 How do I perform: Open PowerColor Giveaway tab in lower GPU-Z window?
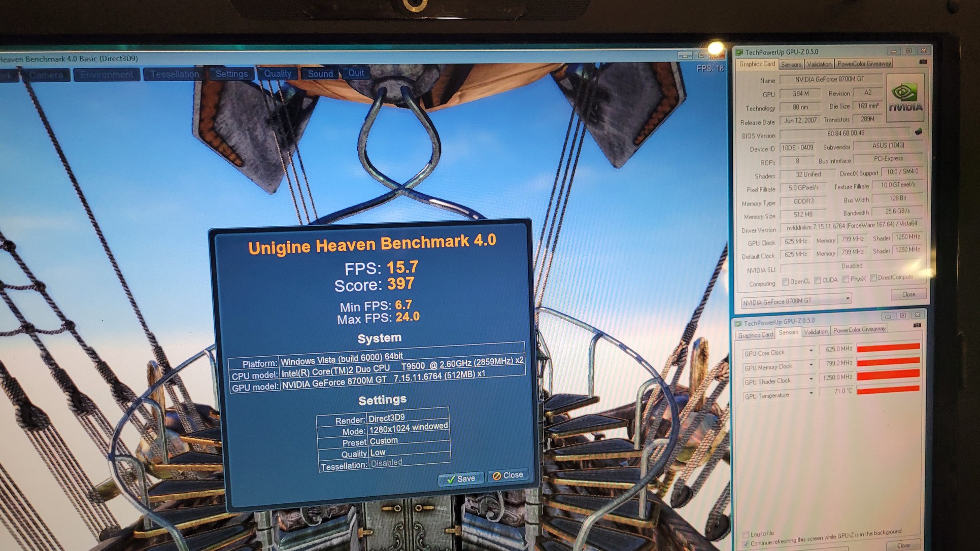pos(859,330)
